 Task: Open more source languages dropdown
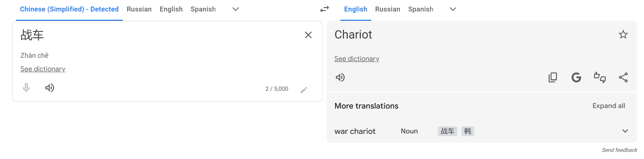coord(235,9)
